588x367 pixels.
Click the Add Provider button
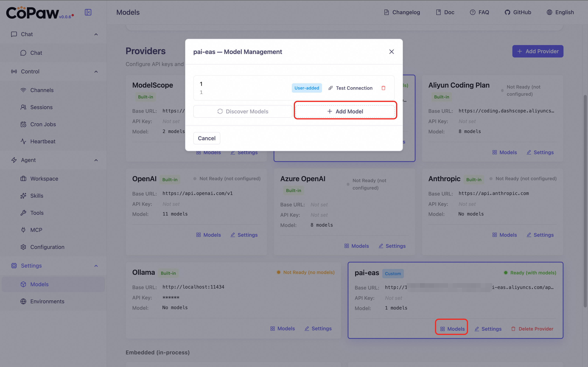tap(537, 51)
